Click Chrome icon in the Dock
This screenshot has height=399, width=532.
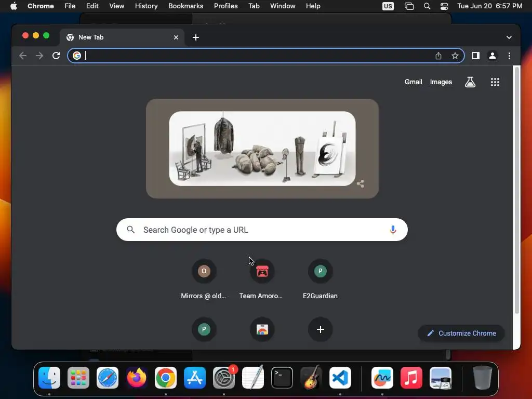[x=166, y=378]
